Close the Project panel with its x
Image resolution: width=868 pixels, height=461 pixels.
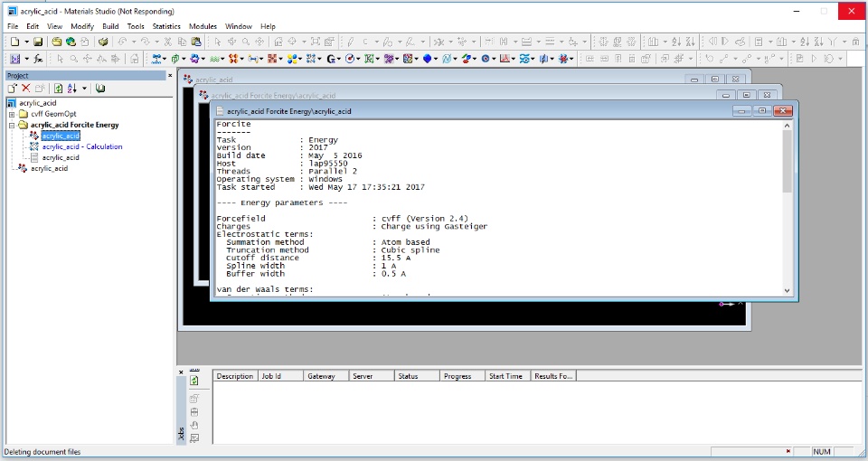coord(170,75)
